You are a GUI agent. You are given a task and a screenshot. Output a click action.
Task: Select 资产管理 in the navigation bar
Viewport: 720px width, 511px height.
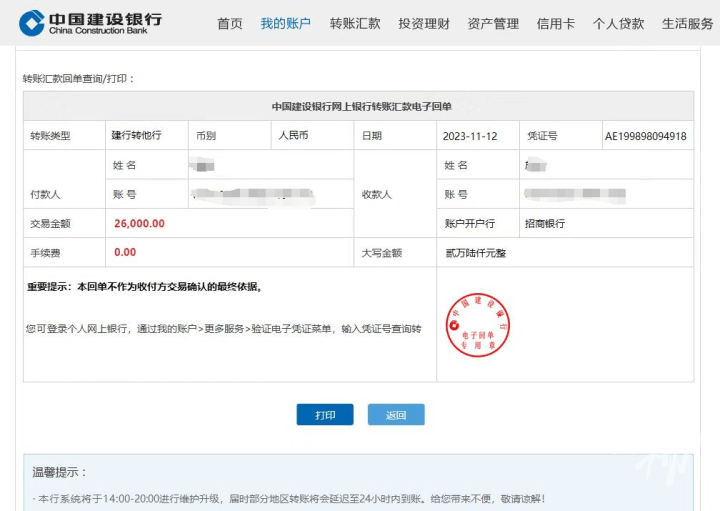(493, 23)
